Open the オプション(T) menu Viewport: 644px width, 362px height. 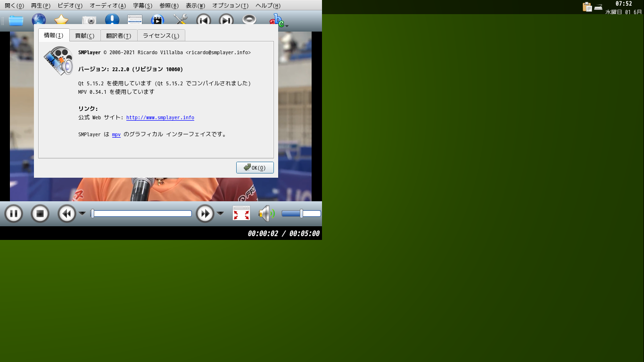tap(230, 6)
